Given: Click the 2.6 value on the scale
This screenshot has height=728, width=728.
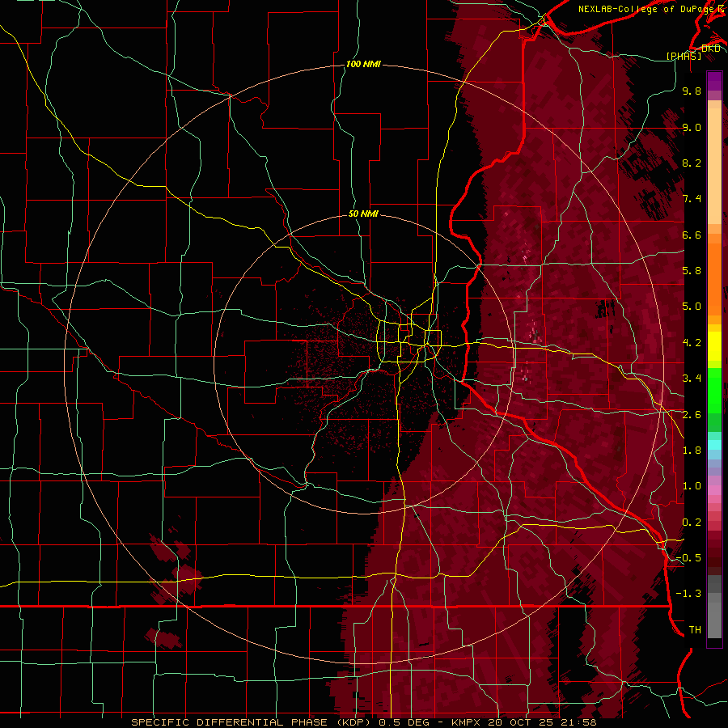Looking at the screenshot, I should (692, 415).
